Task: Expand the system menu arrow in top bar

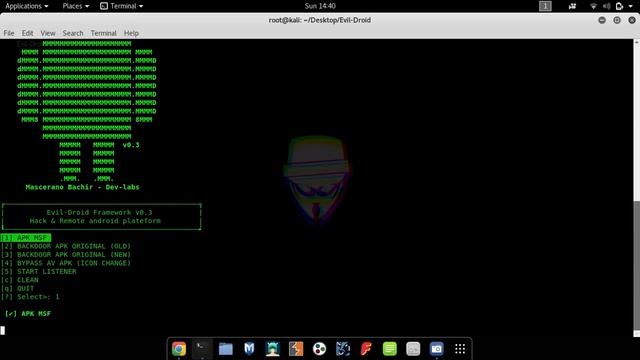Action: point(631,6)
